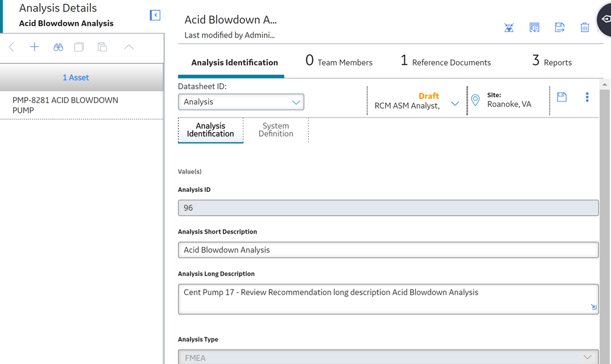611x364 pixels.
Task: Click the 1 Asset link
Action: (x=76, y=78)
